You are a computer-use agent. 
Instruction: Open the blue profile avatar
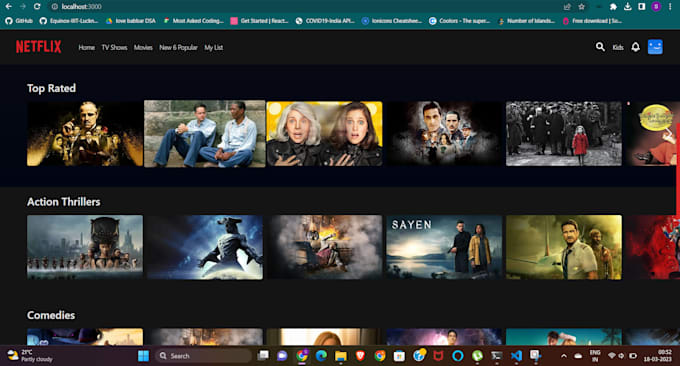(655, 47)
